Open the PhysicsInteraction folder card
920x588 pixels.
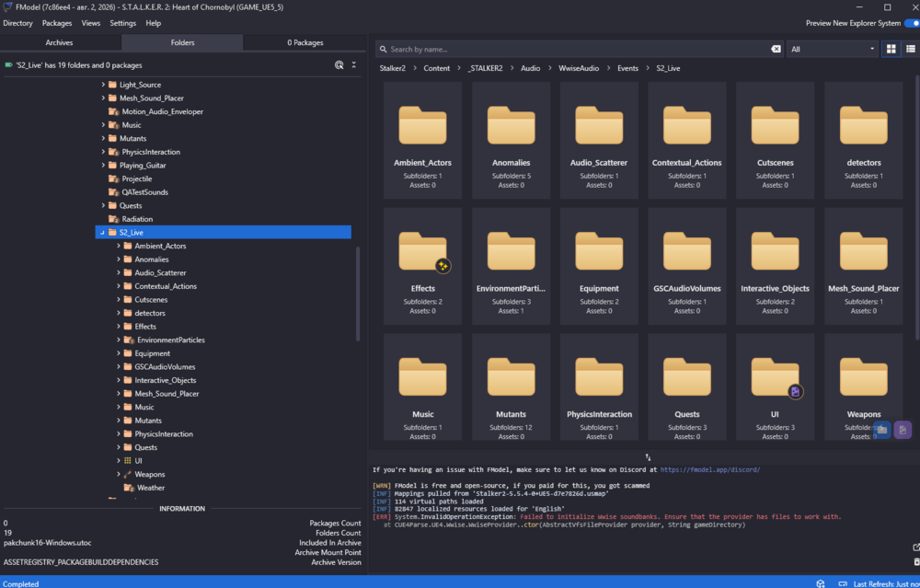[599, 387]
